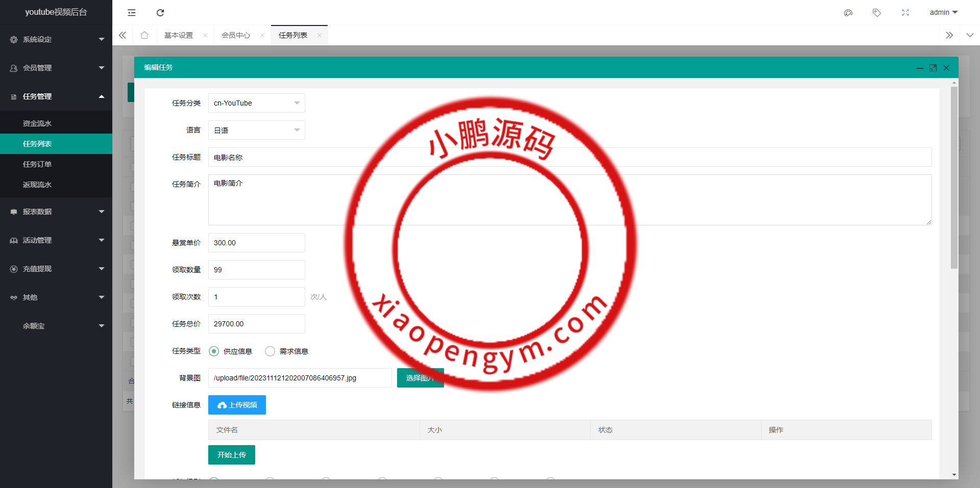Click the tag icon in header
980x488 pixels.
876,13
